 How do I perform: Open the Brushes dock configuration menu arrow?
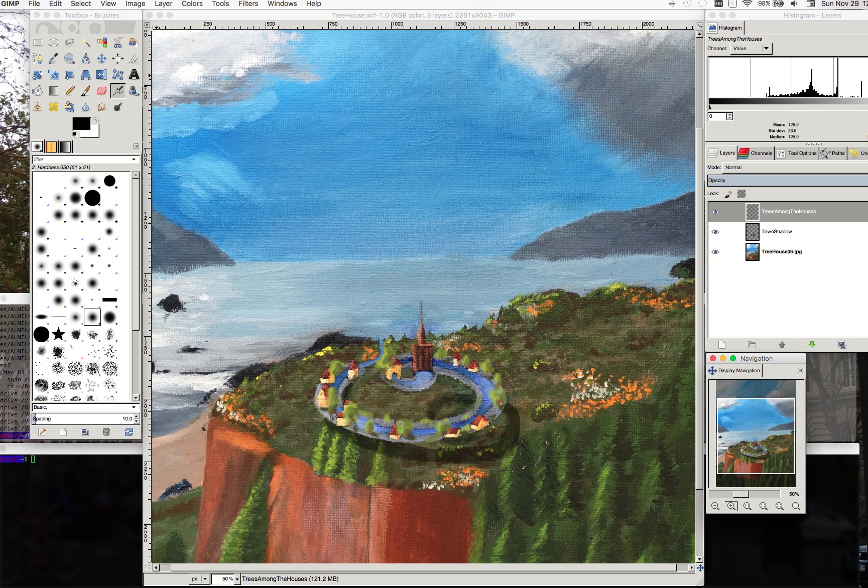click(136, 146)
